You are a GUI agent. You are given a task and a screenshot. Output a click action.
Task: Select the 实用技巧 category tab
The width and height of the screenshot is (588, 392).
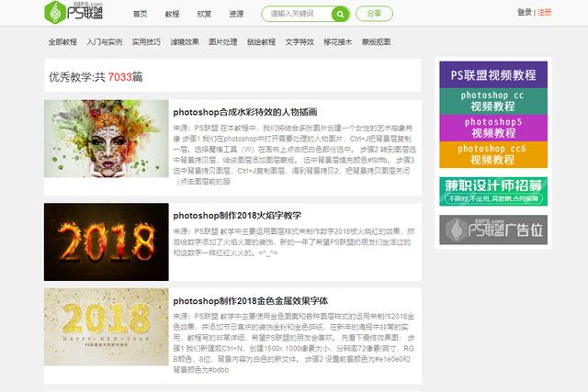coord(146,42)
